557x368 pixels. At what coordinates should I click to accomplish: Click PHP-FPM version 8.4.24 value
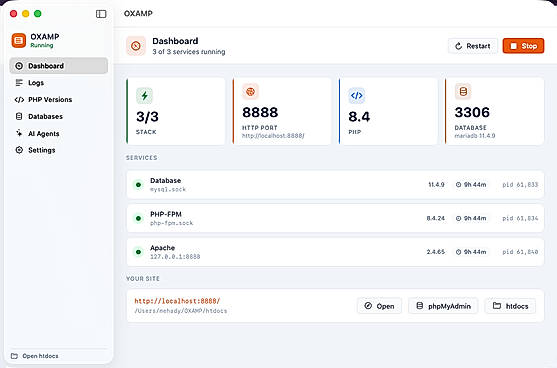point(436,218)
